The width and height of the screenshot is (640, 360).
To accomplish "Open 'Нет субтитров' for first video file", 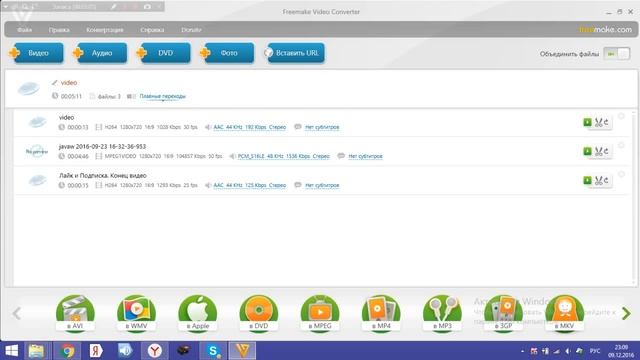I will point(322,127).
